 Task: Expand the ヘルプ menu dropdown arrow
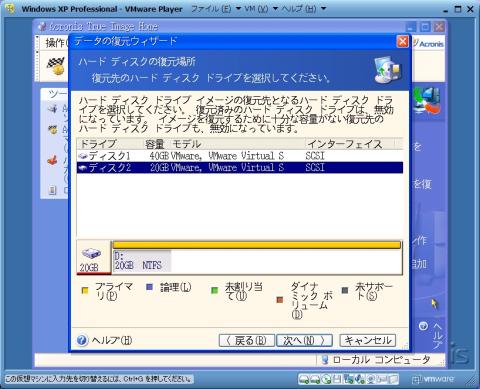point(323,9)
